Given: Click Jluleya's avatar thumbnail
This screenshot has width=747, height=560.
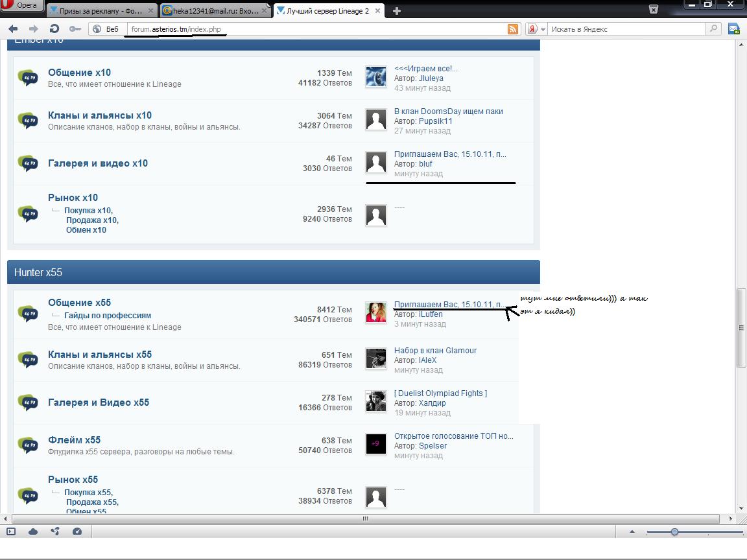Looking at the screenshot, I should click(376, 76).
